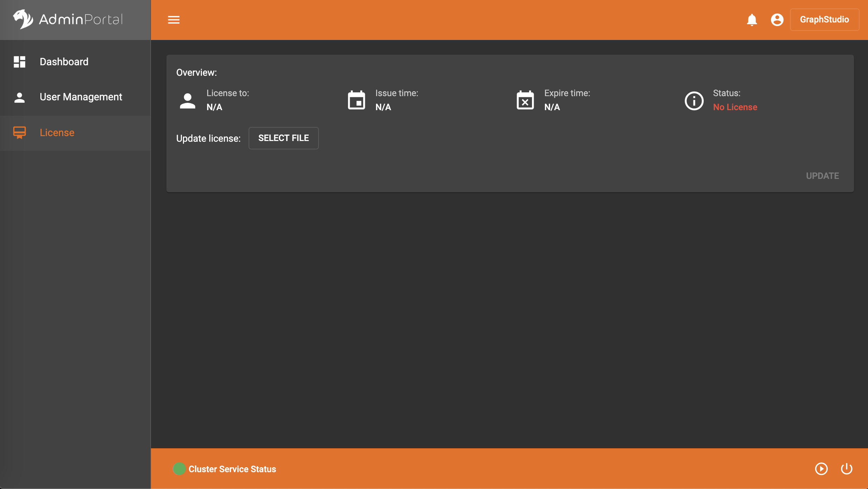Click the License certificate icon in sidebar
Viewport: 868px width, 489px height.
click(19, 133)
